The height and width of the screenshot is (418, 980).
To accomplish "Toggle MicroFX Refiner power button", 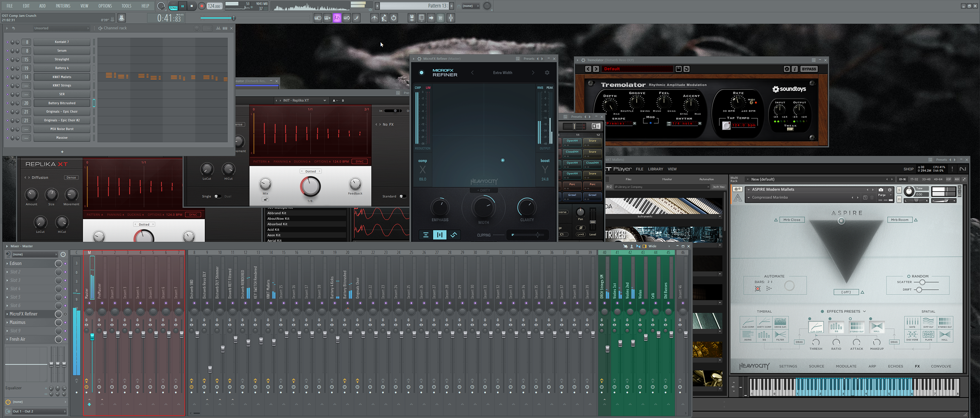I will (x=421, y=73).
